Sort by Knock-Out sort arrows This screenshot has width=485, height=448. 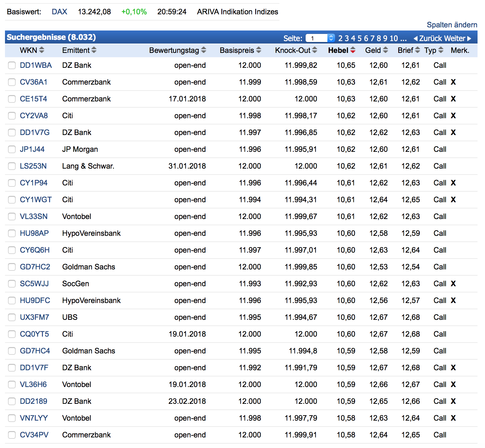(x=315, y=50)
